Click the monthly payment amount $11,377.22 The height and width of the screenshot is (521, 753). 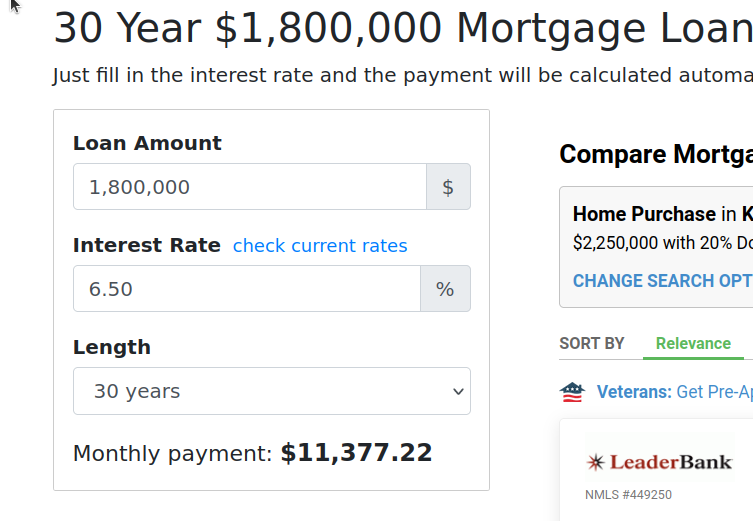(x=356, y=453)
